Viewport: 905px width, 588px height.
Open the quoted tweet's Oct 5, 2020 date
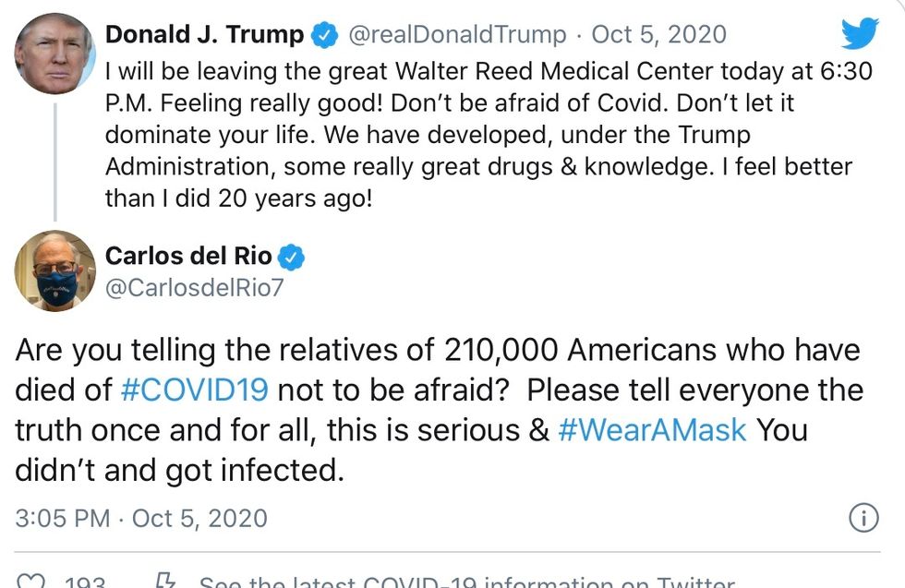tap(658, 35)
